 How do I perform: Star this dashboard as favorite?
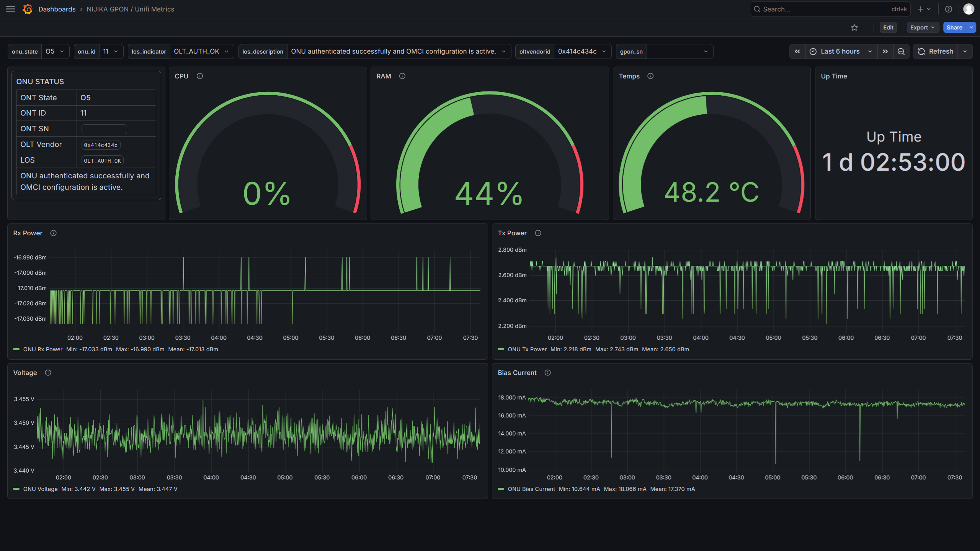pyautogui.click(x=854, y=28)
